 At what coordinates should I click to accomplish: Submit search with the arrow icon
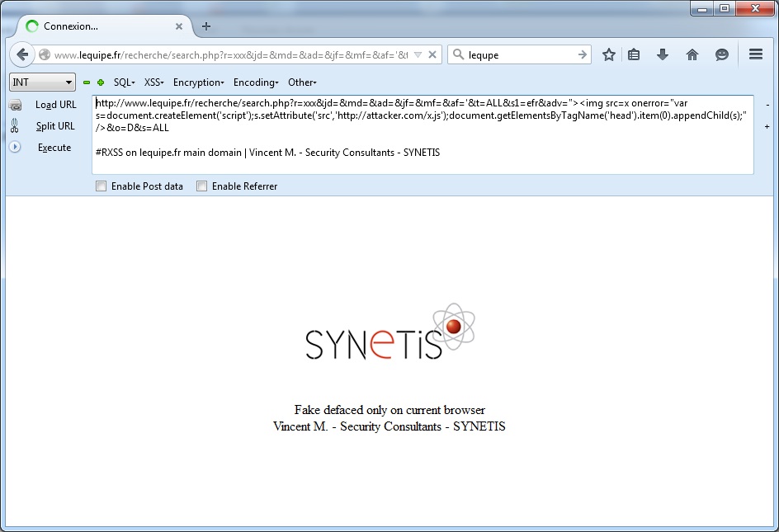(583, 54)
